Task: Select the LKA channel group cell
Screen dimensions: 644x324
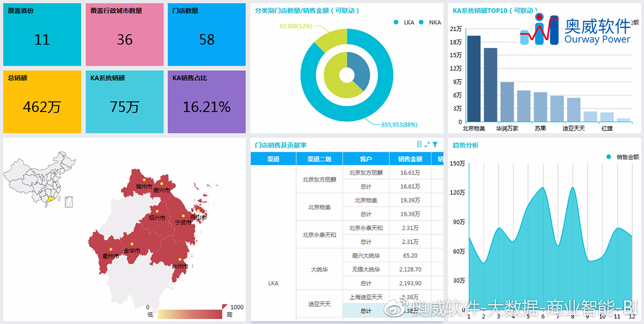Action: click(273, 282)
